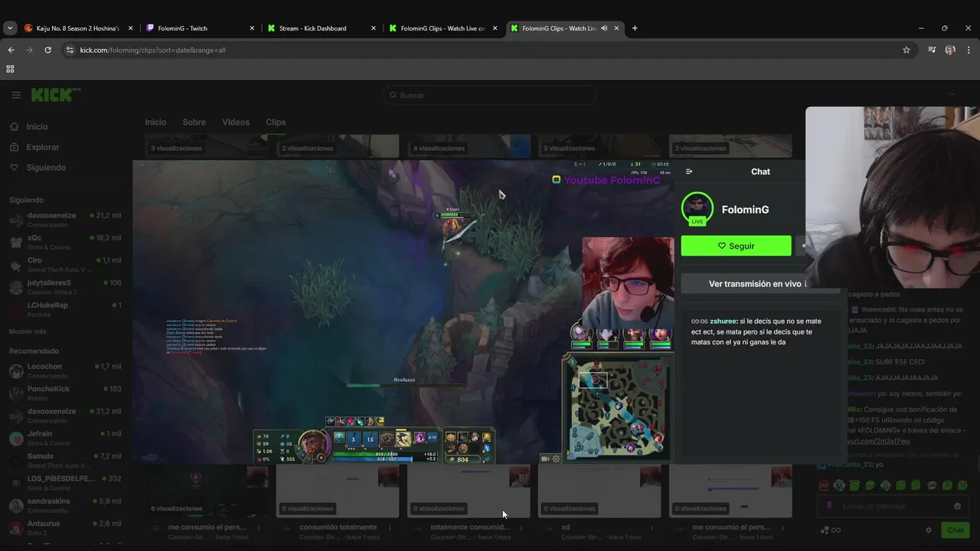Image resolution: width=980 pixels, height=551 pixels.
Task: Open Locochon in the Recomendado list
Action: (x=66, y=371)
